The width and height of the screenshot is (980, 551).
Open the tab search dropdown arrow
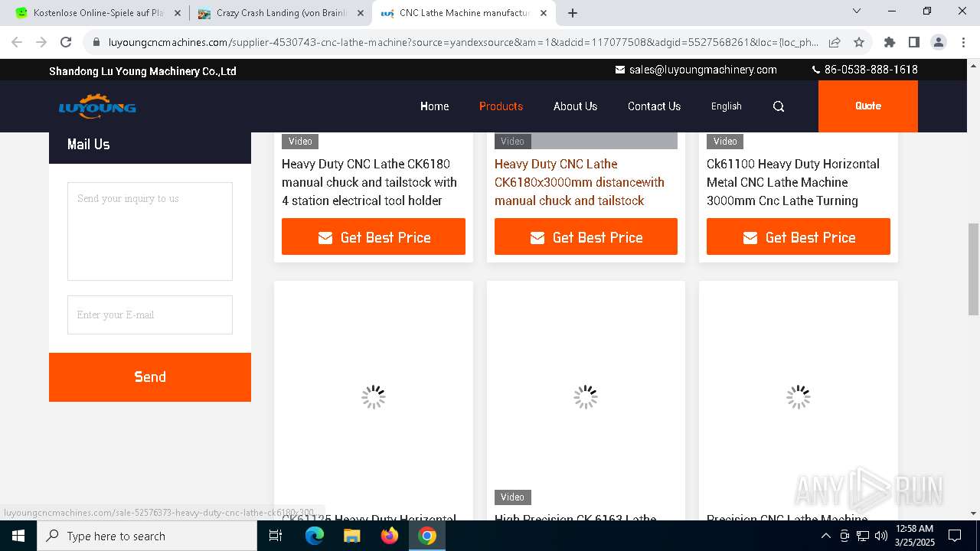click(857, 11)
